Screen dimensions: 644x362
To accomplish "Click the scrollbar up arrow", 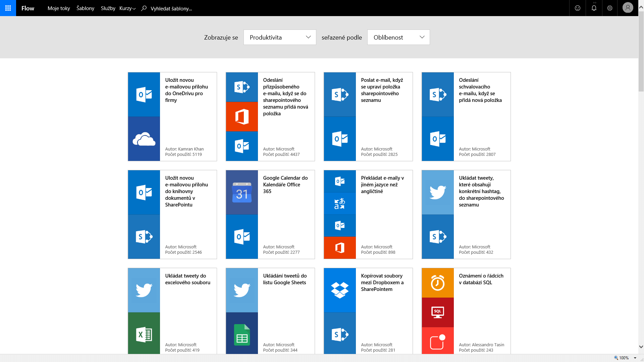I will (x=641, y=7).
